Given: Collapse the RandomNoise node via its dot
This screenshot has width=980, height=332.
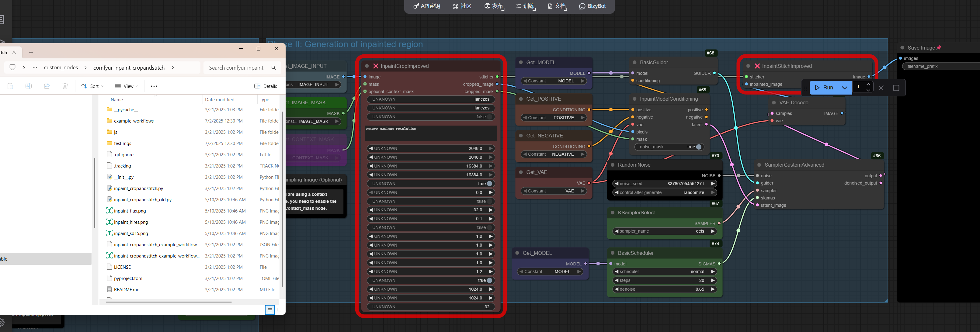Looking at the screenshot, I should 613,165.
